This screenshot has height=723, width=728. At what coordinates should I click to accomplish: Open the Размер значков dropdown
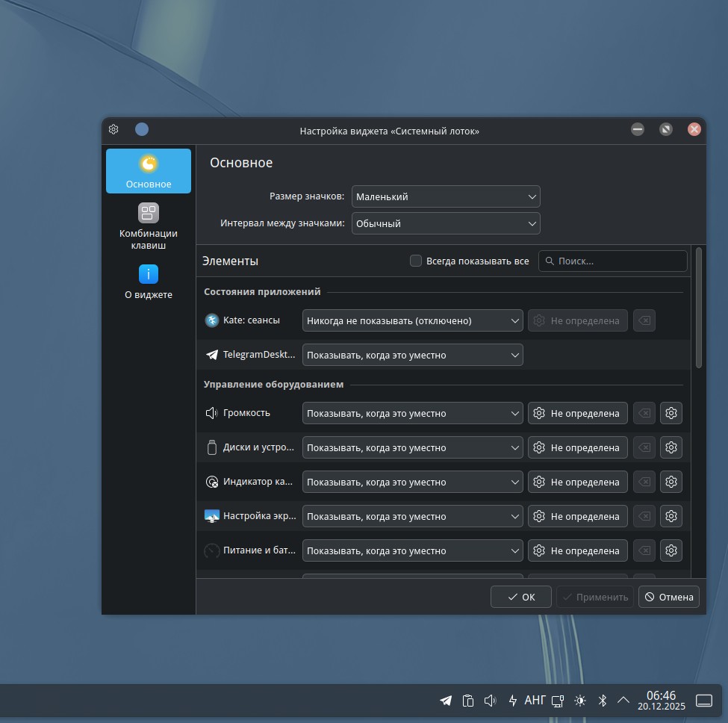click(x=446, y=196)
